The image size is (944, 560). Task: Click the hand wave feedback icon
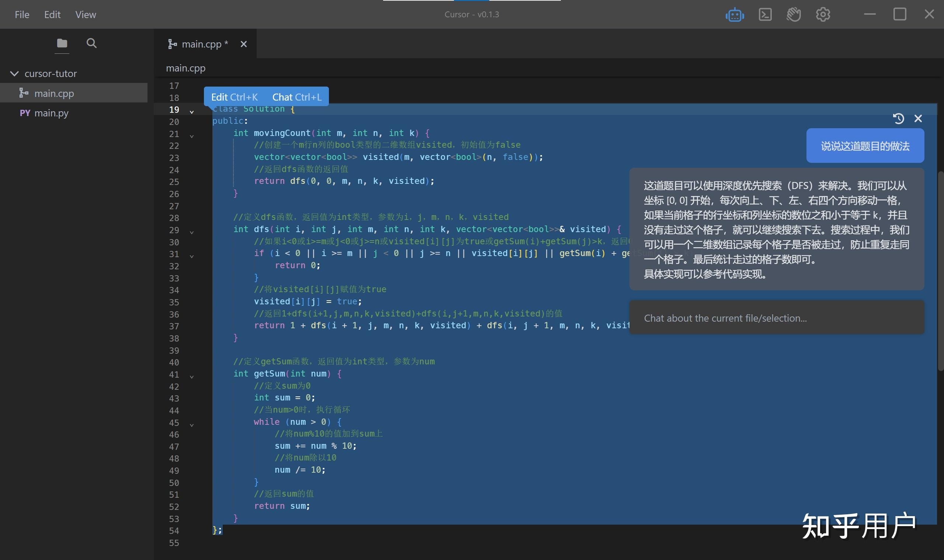(793, 14)
